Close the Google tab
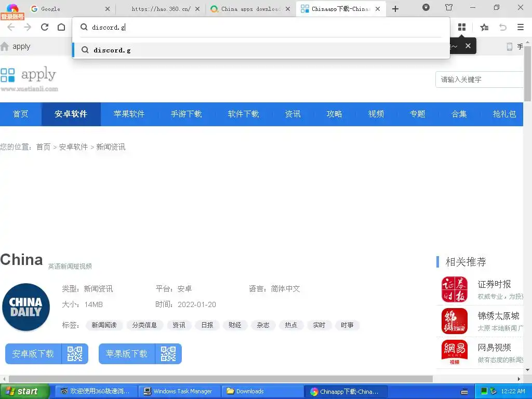Image resolution: width=532 pixels, height=399 pixels. click(x=108, y=9)
